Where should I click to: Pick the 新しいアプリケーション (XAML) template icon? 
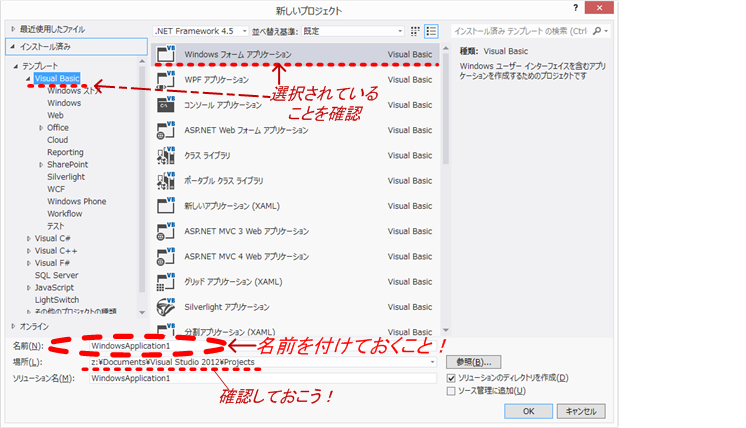coord(166,205)
